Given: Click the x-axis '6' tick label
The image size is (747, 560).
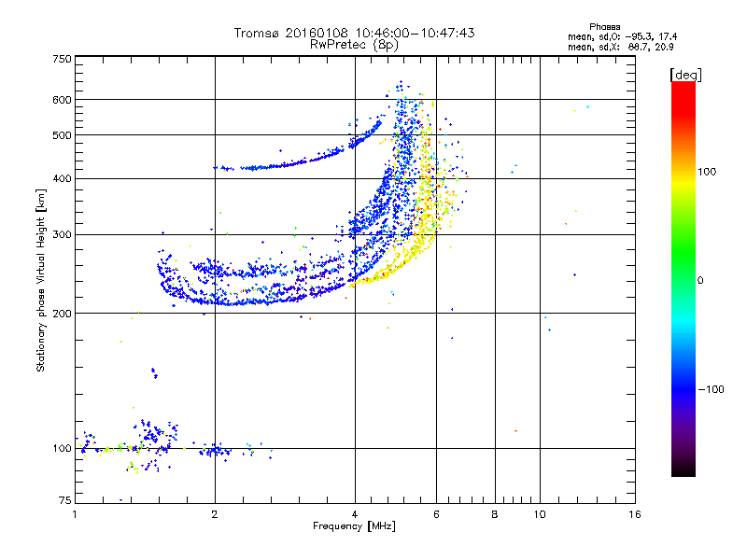Looking at the screenshot, I should coord(436,514).
